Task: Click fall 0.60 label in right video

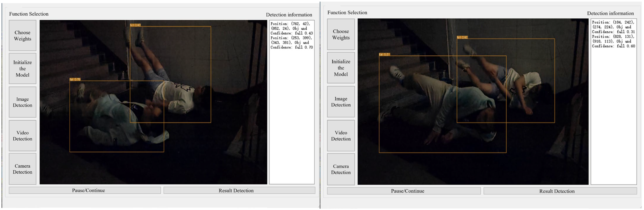Action: point(462,37)
